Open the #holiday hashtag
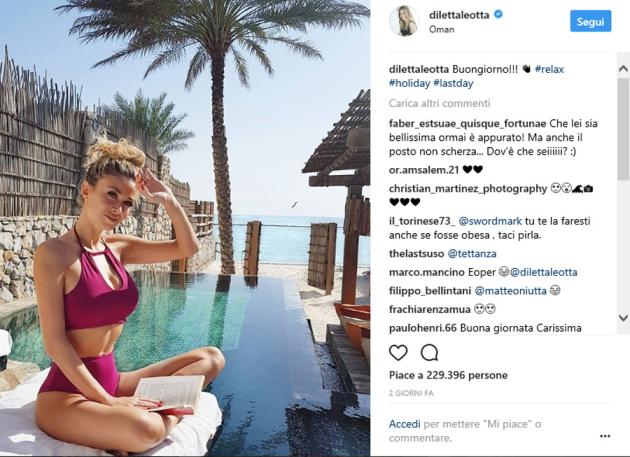The height and width of the screenshot is (457, 630). tap(409, 84)
